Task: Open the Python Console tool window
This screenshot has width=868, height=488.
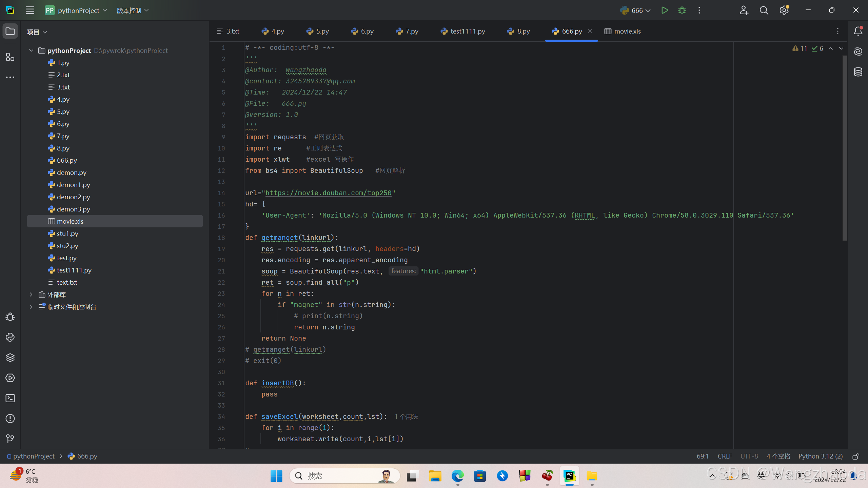Action: pyautogui.click(x=10, y=337)
